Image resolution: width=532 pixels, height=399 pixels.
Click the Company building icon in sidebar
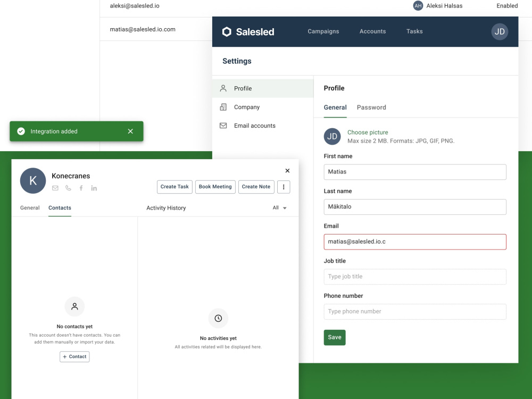pos(223,107)
